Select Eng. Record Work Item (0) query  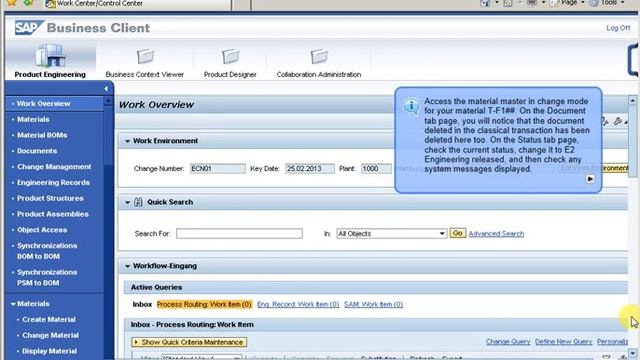click(x=298, y=304)
